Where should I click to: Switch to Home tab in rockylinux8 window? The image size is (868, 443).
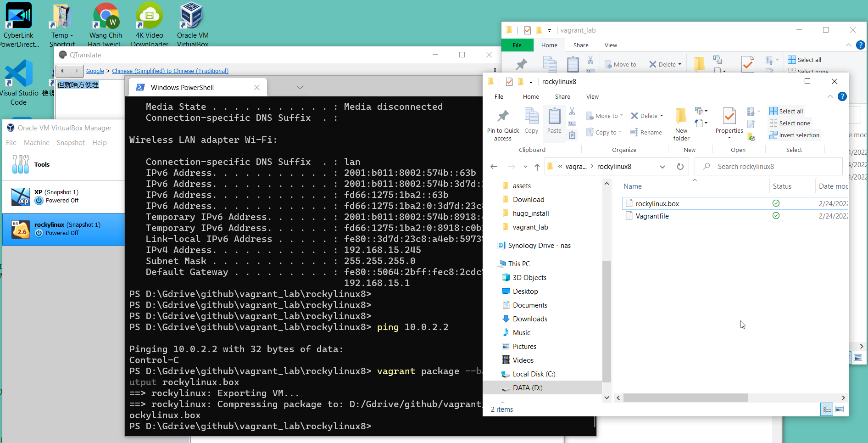(x=531, y=96)
